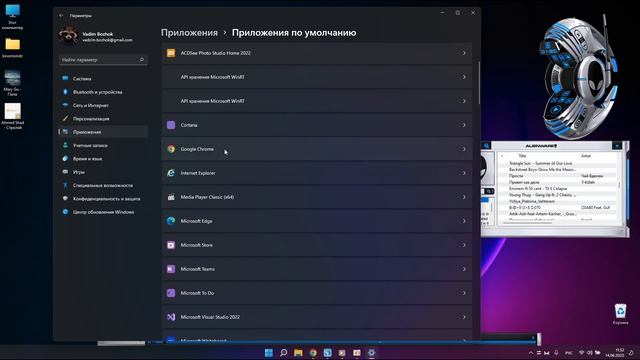This screenshot has width=640, height=360.
Task: Click the Settings gear on taskbar
Action: click(x=371, y=353)
